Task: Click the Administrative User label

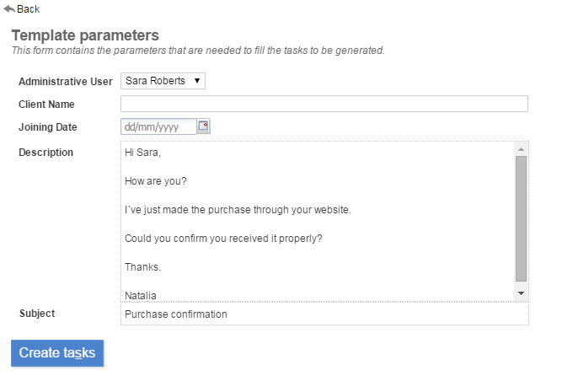Action: (x=65, y=81)
